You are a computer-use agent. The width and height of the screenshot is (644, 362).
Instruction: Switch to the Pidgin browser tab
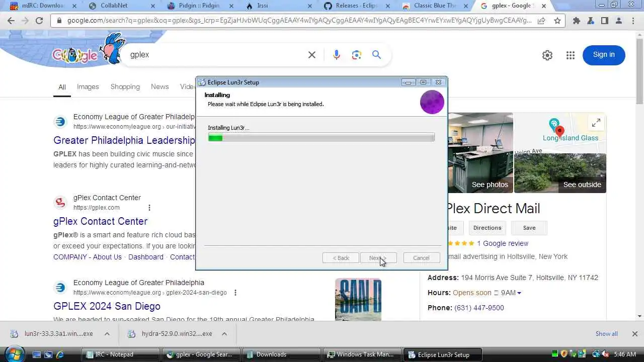[200, 6]
